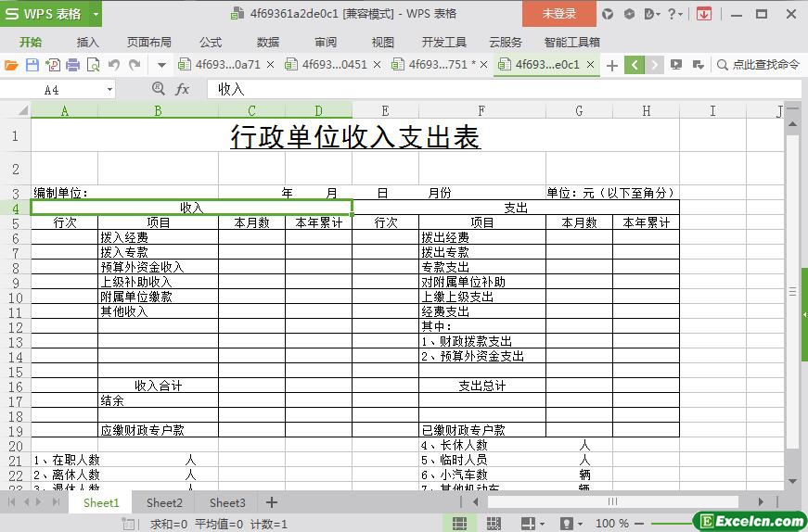The image size is (808, 532).
Task: Undo the last action
Action: (114, 65)
